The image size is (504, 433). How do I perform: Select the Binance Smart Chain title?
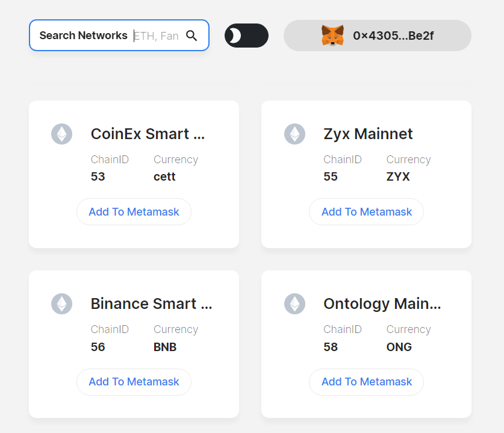pyautogui.click(x=151, y=304)
